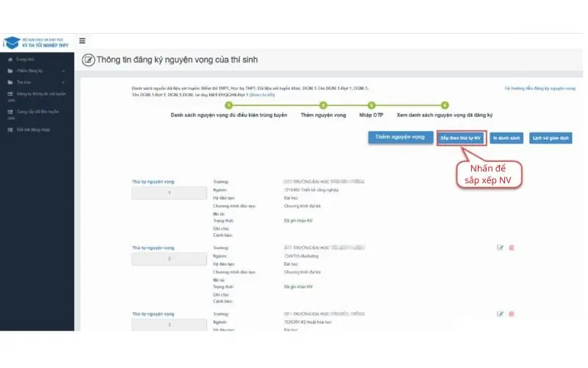Open Lịch sử giao dịch button
Screen dimensions: 588x368
point(551,138)
